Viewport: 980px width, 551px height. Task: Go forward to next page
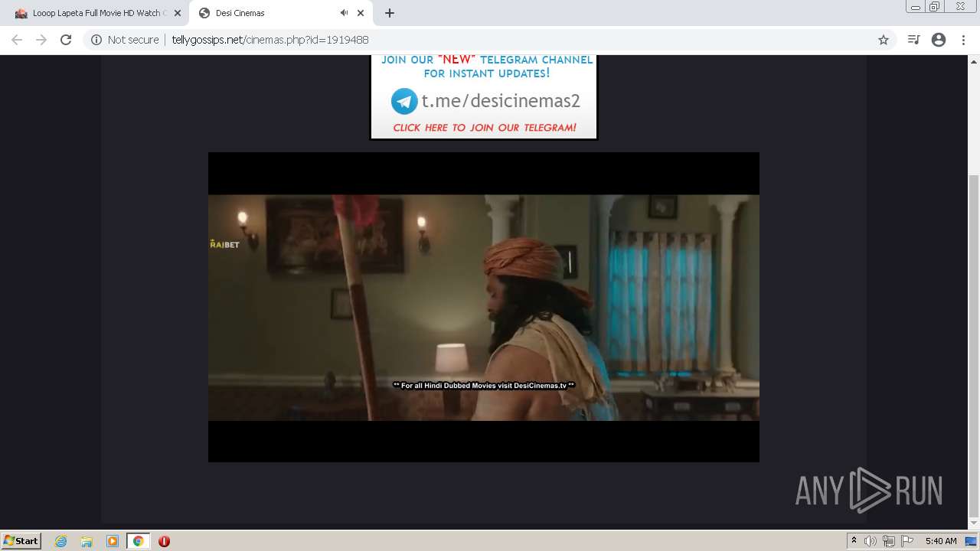point(41,40)
